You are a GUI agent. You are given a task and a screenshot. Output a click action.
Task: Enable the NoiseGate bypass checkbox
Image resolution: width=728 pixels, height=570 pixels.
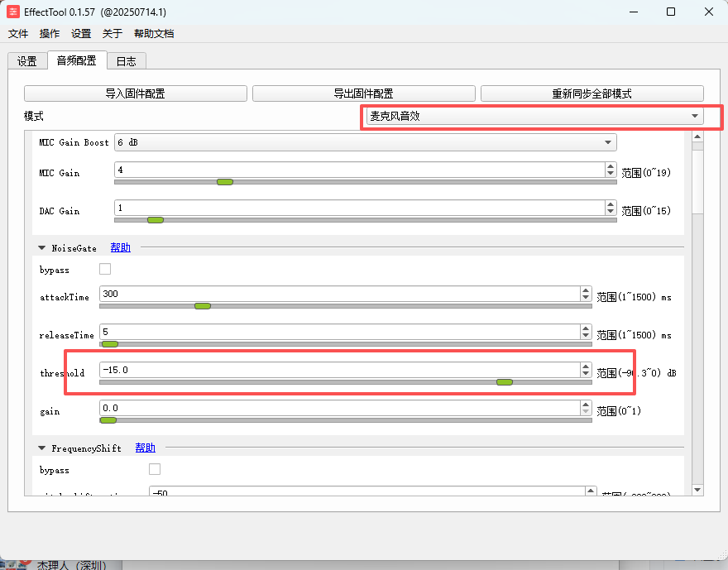105,269
